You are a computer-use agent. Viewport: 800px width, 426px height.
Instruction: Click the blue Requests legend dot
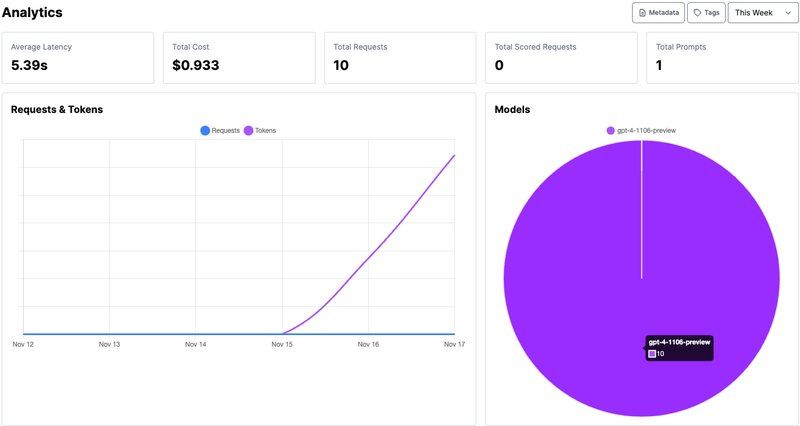205,131
